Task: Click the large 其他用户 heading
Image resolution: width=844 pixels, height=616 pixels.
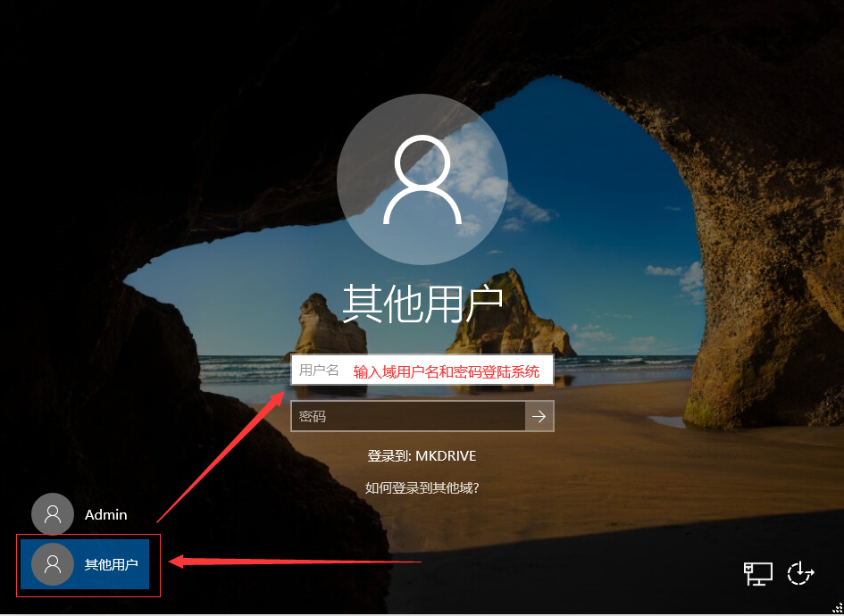Action: [422, 304]
